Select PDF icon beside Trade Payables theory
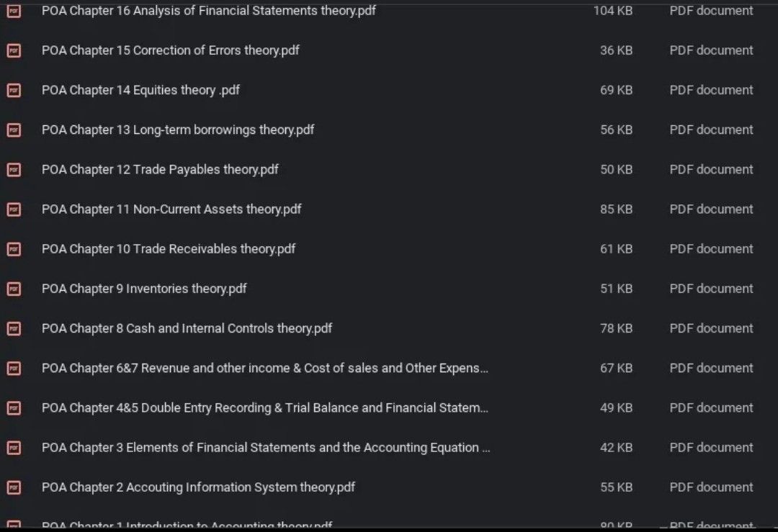 pos(14,170)
